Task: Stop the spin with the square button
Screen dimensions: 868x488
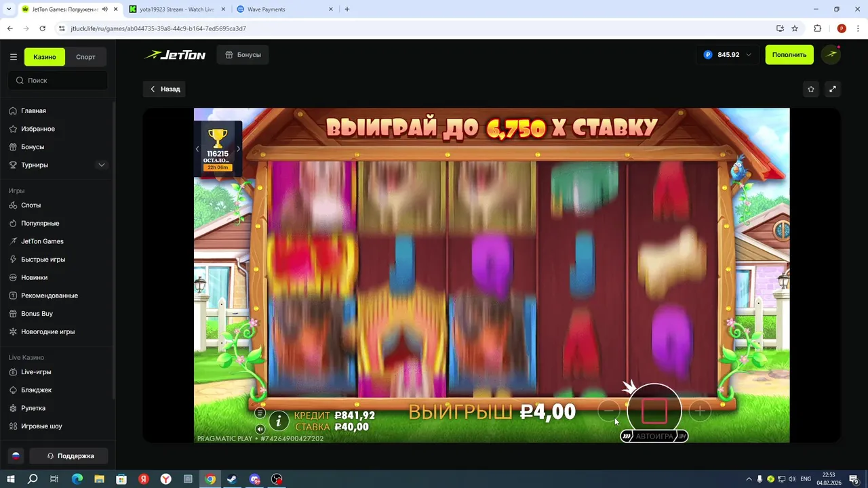Action: click(654, 410)
